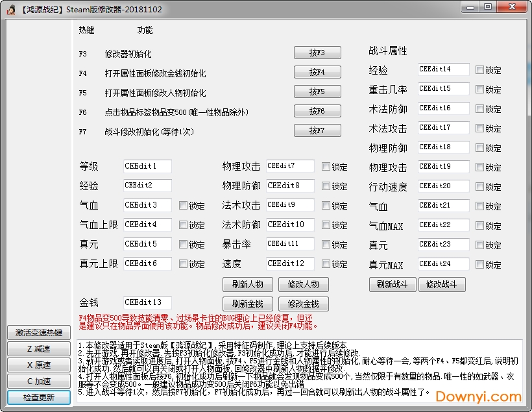Screen dimensions: 532x412
Task: Click the 按F6 button for item modification
Action: 317,111
